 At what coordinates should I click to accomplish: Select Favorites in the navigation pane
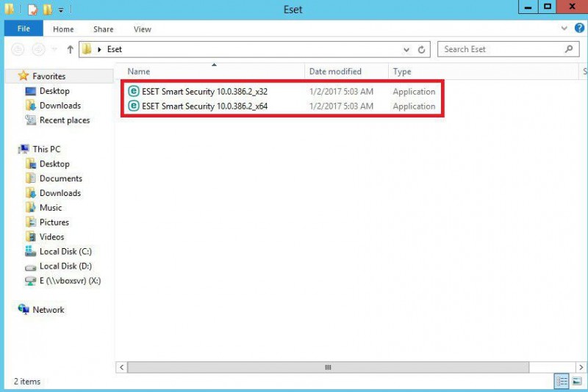pyautogui.click(x=49, y=76)
